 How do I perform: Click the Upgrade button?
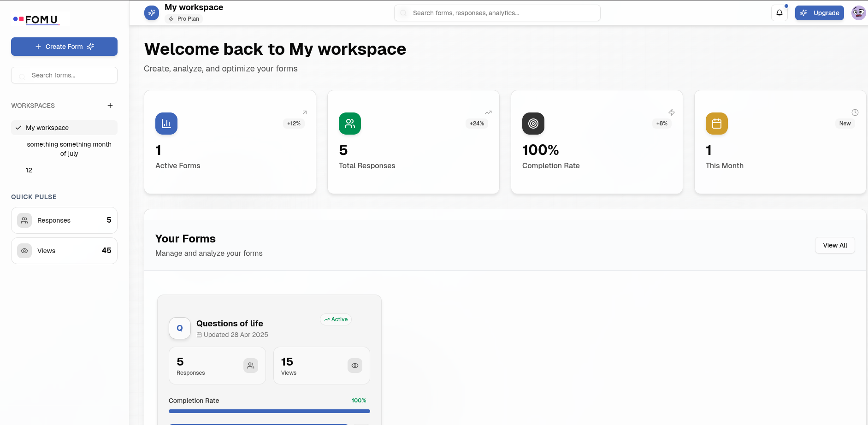[x=819, y=13]
